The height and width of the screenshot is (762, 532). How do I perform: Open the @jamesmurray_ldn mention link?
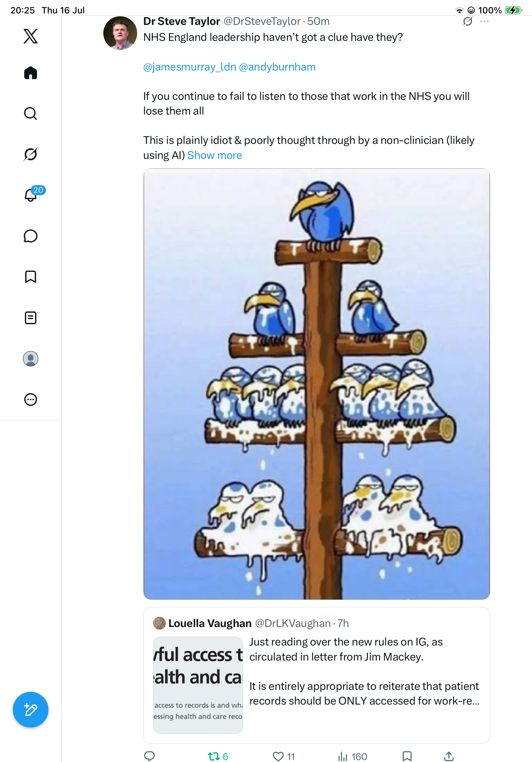click(x=190, y=67)
